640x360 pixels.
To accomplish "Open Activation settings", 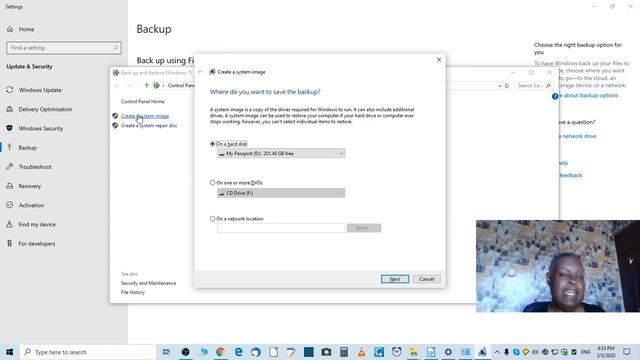I will click(31, 205).
